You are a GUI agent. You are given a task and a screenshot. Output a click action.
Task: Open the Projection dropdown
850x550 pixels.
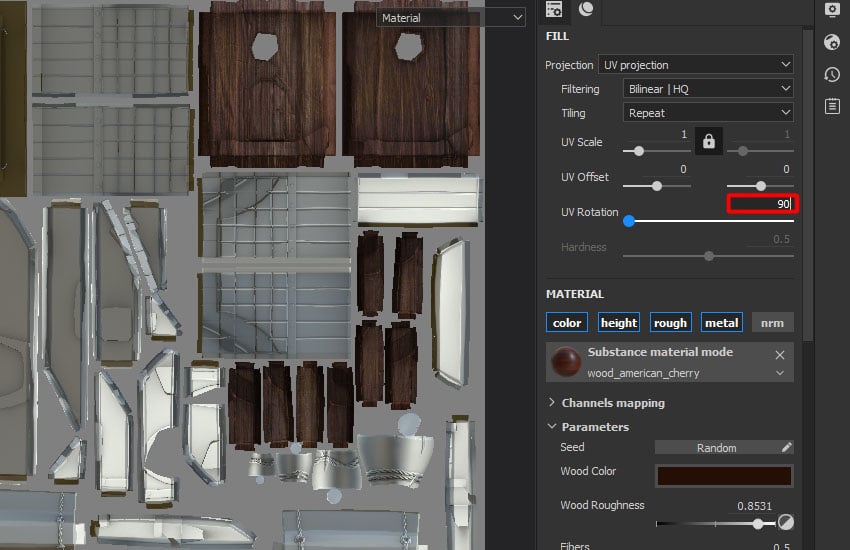pos(695,65)
